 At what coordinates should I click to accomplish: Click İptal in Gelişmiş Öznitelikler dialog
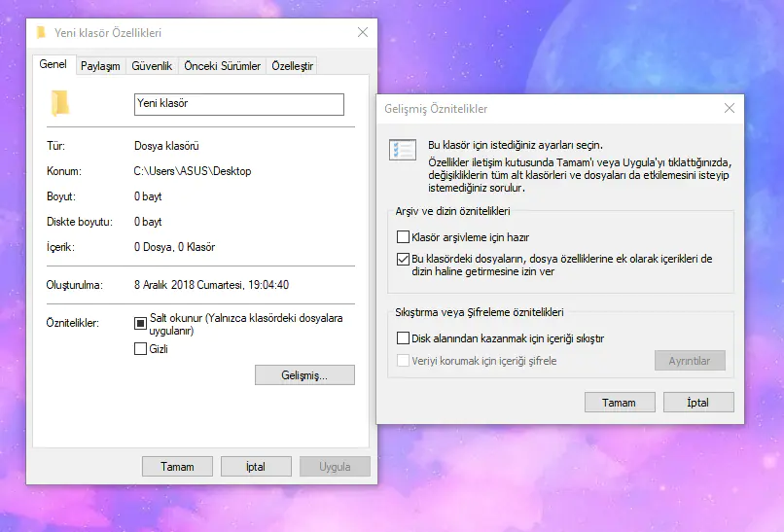tap(698, 403)
